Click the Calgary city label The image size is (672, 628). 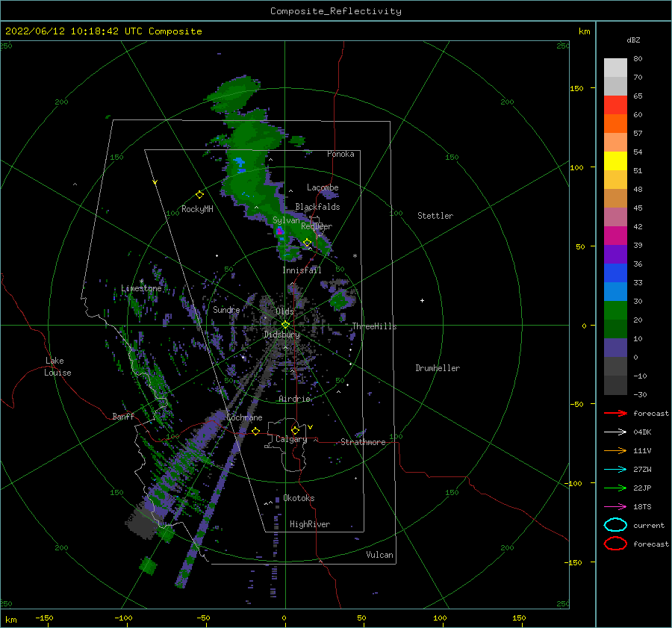point(291,439)
